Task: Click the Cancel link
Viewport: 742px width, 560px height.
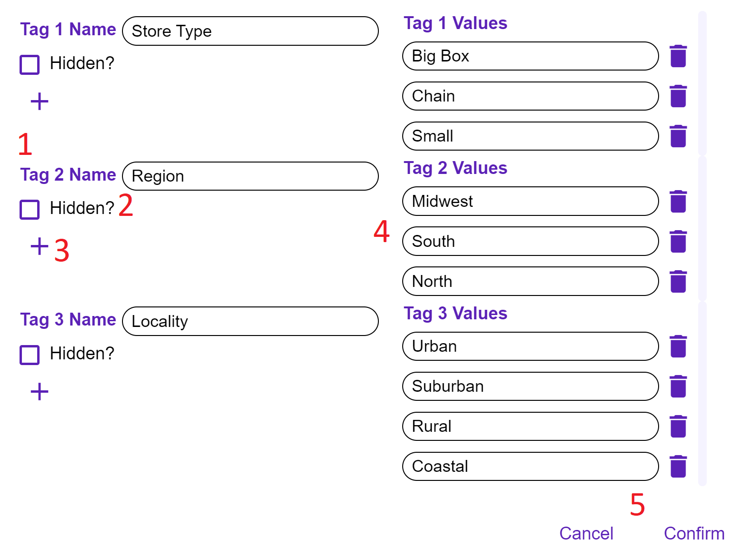Action: (x=586, y=533)
